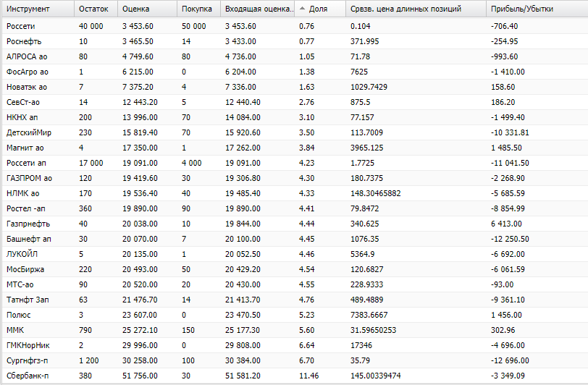Click ГАЗПРОМ ао instrument name

tap(29, 178)
